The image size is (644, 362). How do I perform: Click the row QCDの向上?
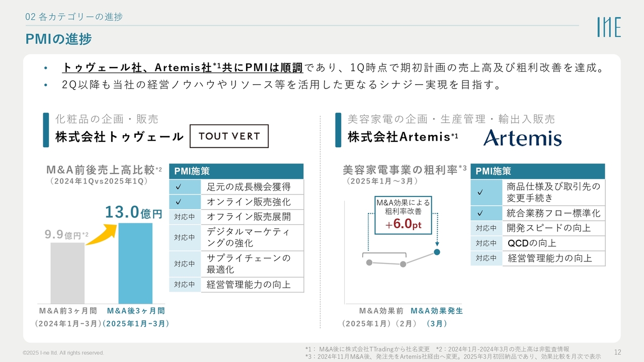tap(538, 243)
